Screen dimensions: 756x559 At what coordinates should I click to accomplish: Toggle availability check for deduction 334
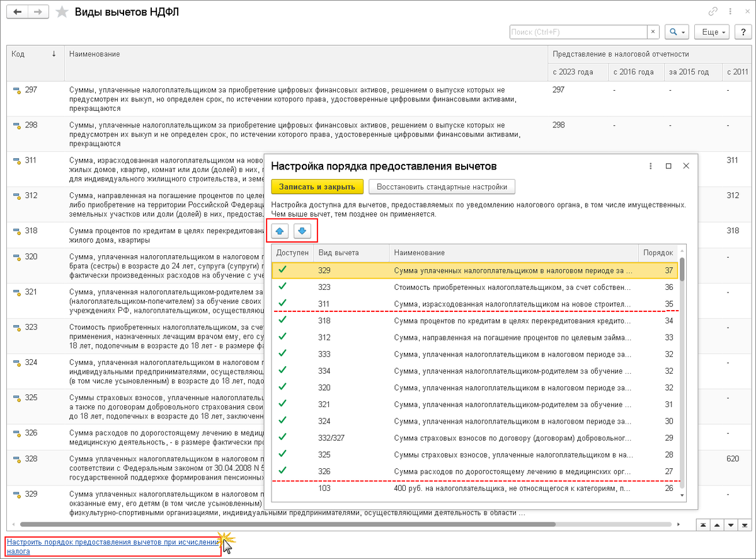[x=282, y=371]
